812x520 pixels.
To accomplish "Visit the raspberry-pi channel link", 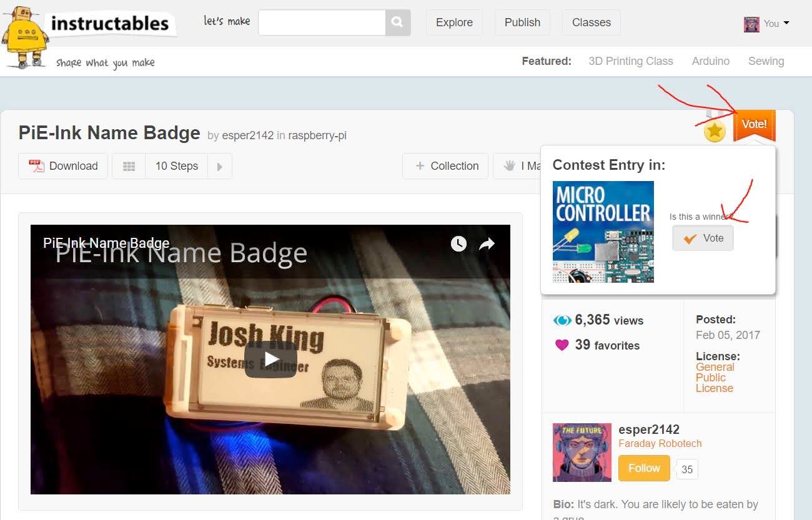I will coord(317,135).
